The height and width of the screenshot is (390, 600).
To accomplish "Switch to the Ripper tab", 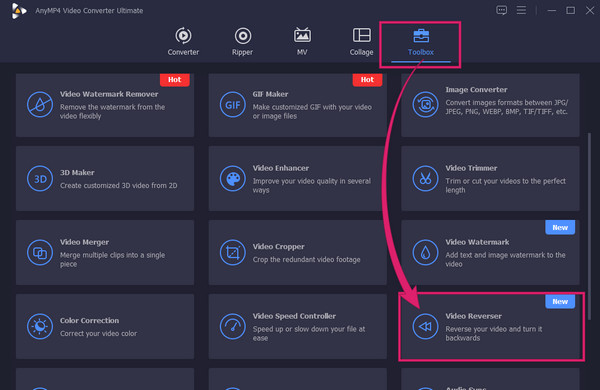I will [242, 42].
